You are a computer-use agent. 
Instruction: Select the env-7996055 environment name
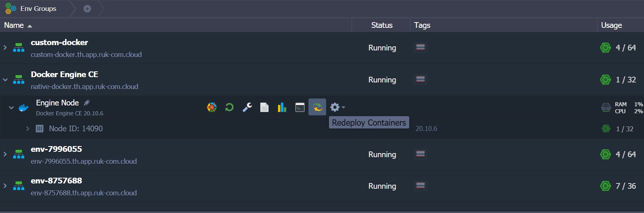click(56, 149)
